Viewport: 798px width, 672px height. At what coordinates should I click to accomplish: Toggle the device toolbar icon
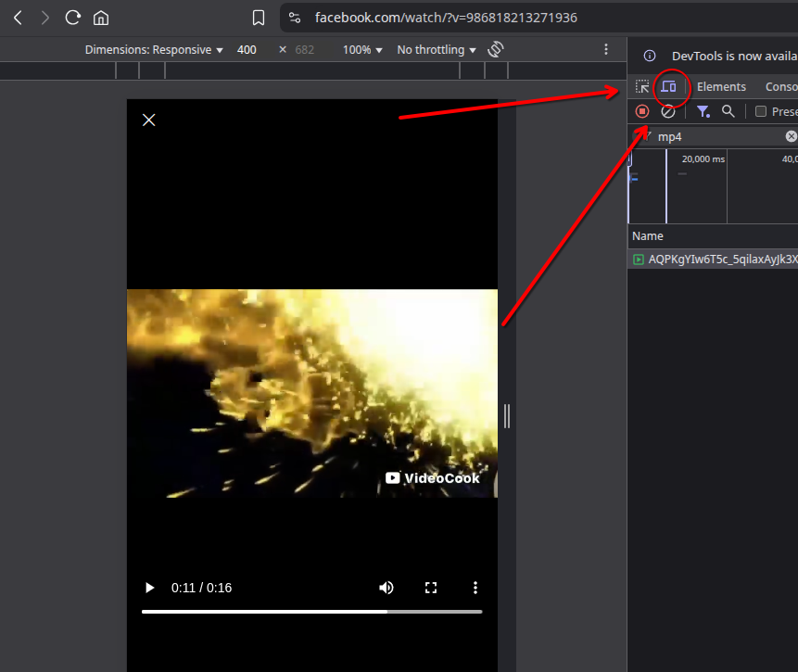(x=669, y=86)
